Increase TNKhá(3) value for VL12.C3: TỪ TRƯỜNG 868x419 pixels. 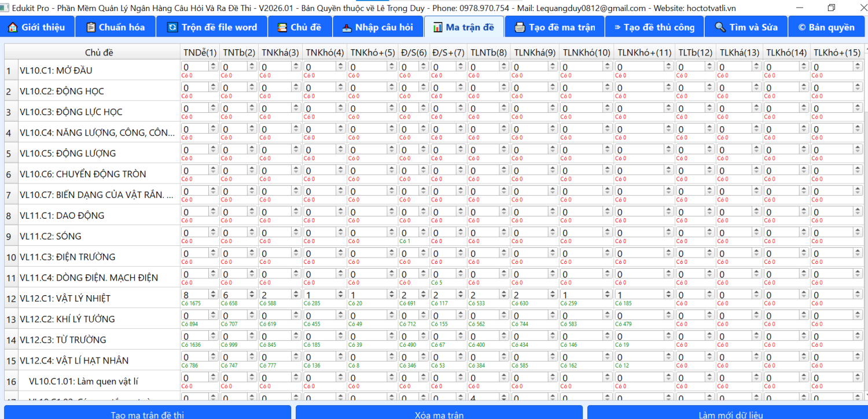(x=297, y=334)
